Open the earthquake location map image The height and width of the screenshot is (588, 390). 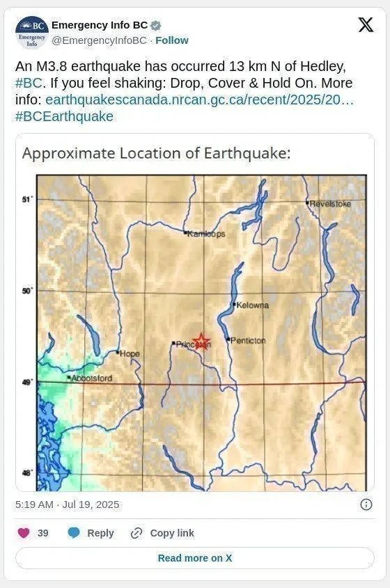(195, 312)
